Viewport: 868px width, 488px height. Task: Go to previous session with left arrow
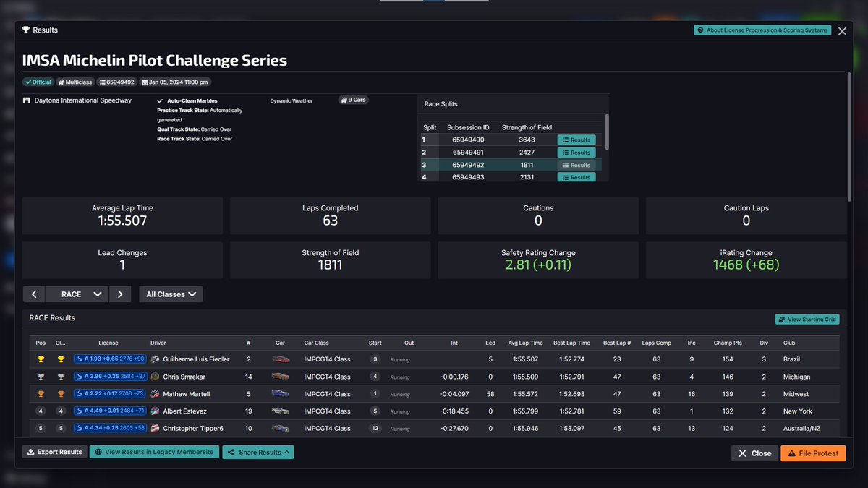[34, 294]
